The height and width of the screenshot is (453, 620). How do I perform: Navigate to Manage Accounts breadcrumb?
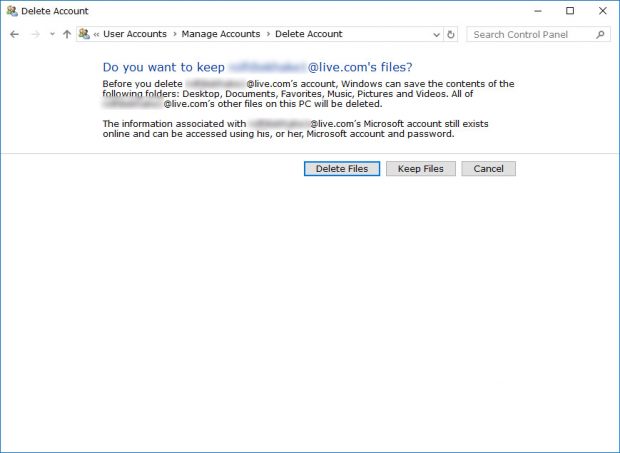click(x=221, y=34)
